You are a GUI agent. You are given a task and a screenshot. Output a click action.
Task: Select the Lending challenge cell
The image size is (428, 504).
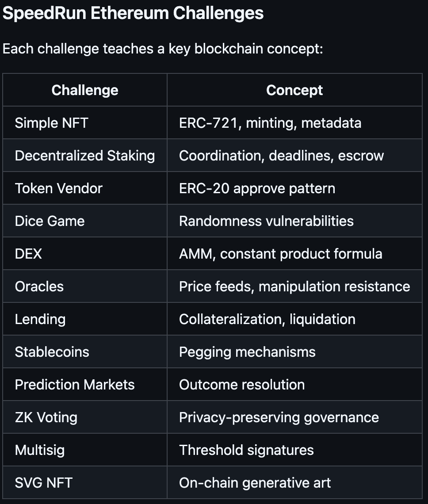coord(85,319)
